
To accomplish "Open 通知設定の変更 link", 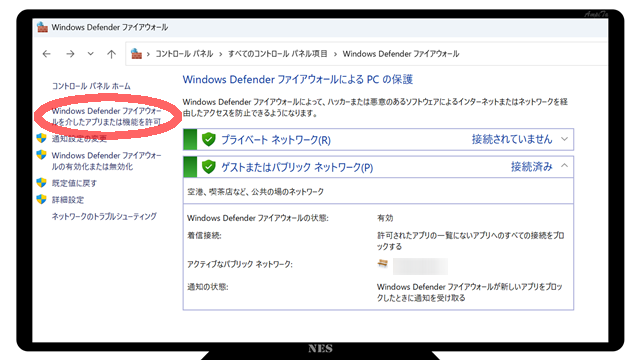I will click(79, 139).
